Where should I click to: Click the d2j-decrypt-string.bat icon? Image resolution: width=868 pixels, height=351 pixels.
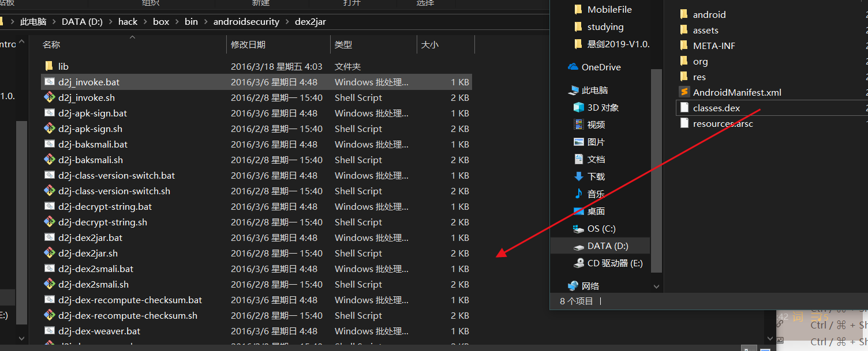pyautogui.click(x=49, y=206)
